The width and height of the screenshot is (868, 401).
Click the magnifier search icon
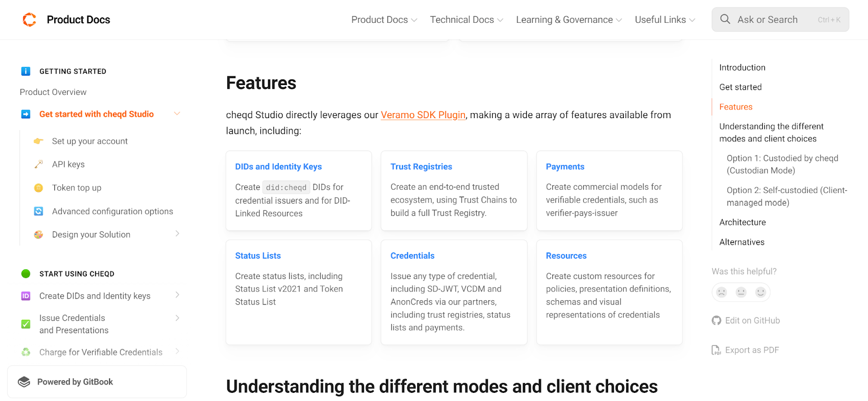click(725, 20)
